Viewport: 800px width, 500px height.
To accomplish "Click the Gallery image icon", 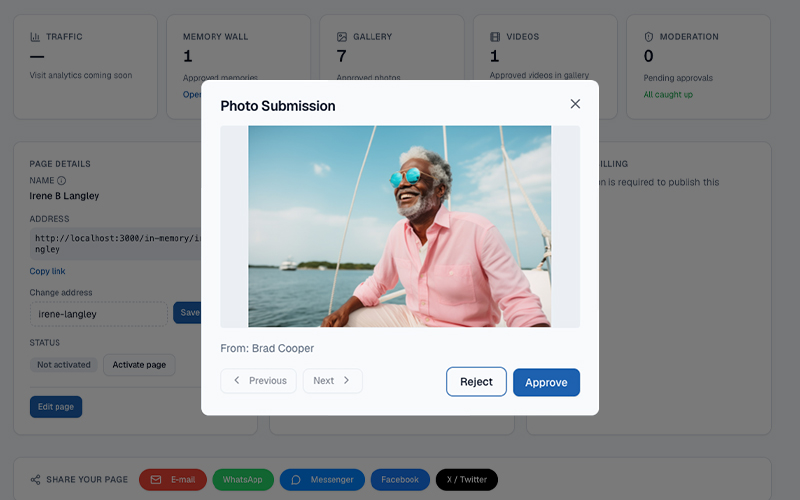I will click(x=342, y=37).
